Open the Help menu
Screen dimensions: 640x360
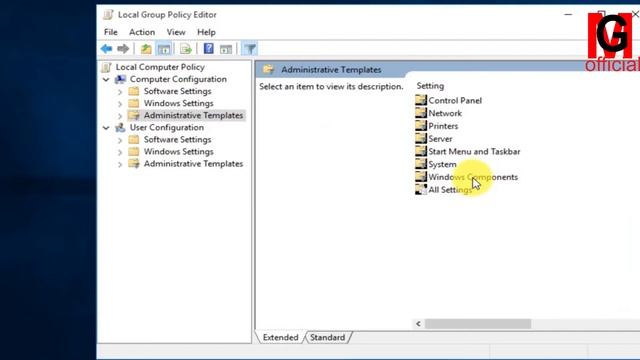click(207, 32)
